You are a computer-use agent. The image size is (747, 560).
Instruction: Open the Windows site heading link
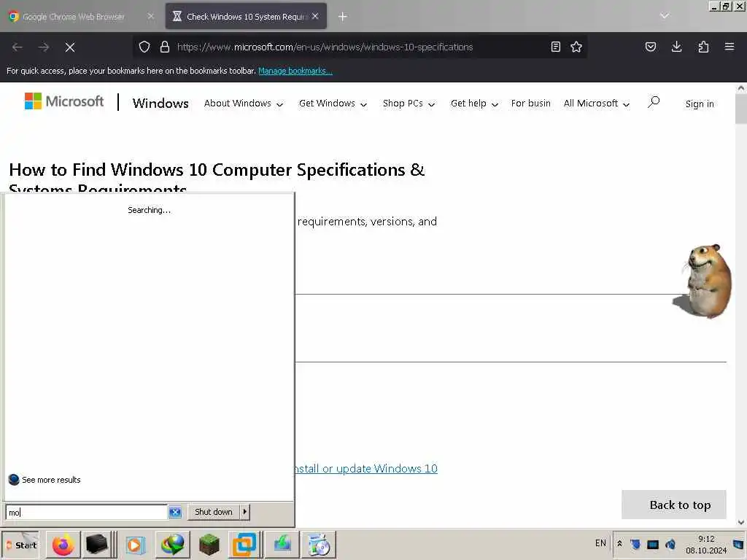click(160, 104)
